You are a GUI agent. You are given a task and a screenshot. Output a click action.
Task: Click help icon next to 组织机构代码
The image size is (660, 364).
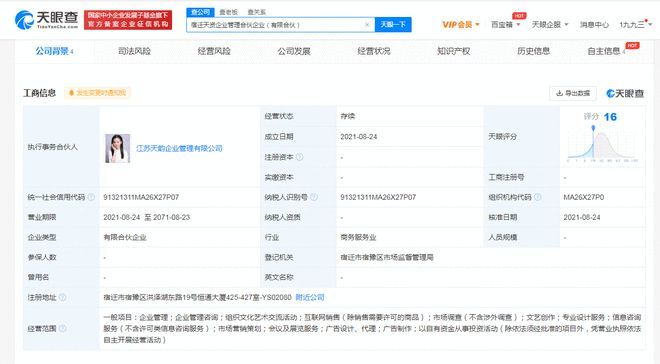coord(538,197)
